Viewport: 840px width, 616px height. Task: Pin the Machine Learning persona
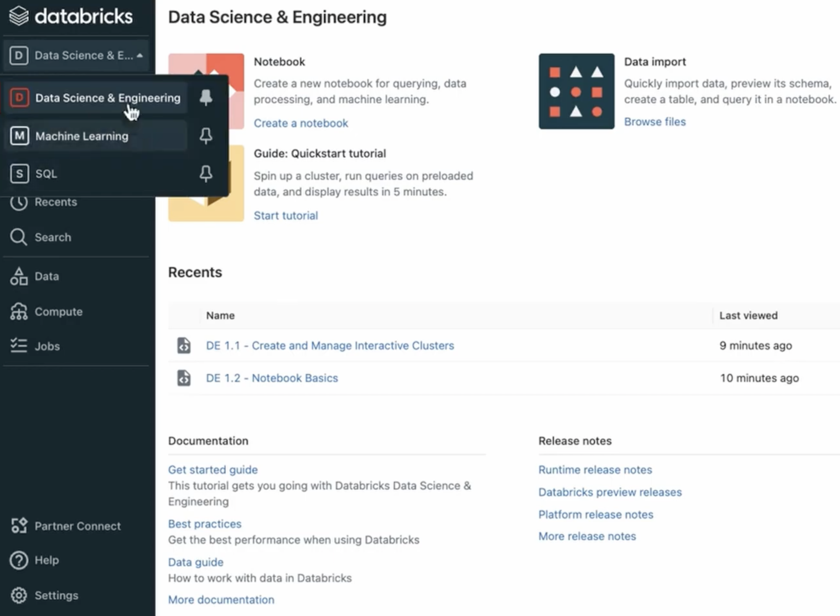[x=206, y=136]
